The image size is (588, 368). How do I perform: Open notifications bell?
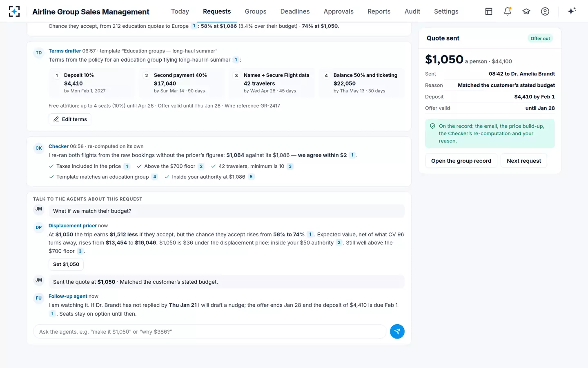508,11
